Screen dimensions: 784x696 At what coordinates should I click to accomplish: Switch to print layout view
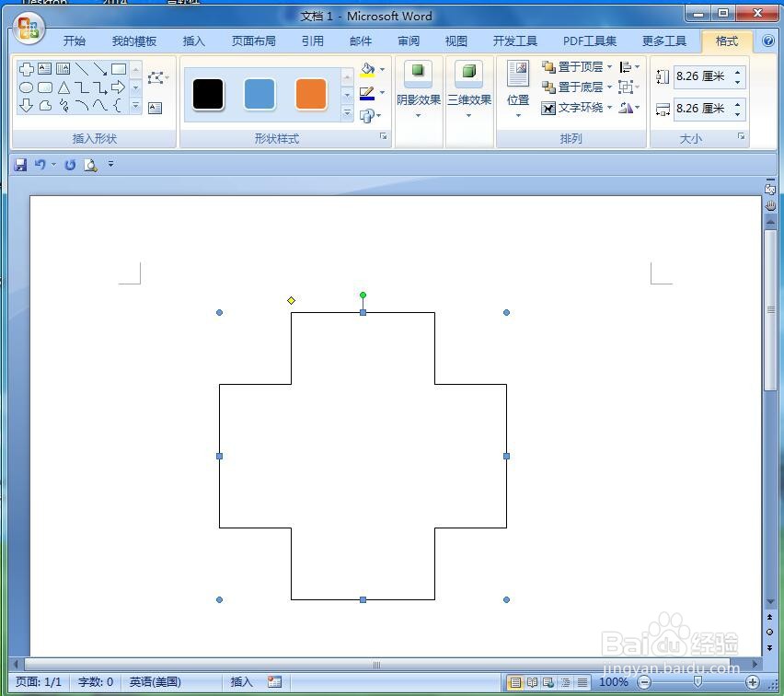515,682
